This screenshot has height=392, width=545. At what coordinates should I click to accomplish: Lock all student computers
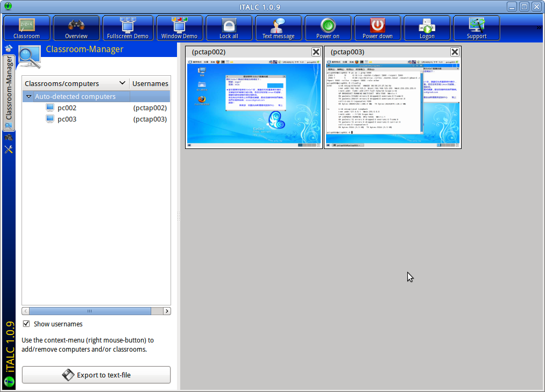[229, 28]
